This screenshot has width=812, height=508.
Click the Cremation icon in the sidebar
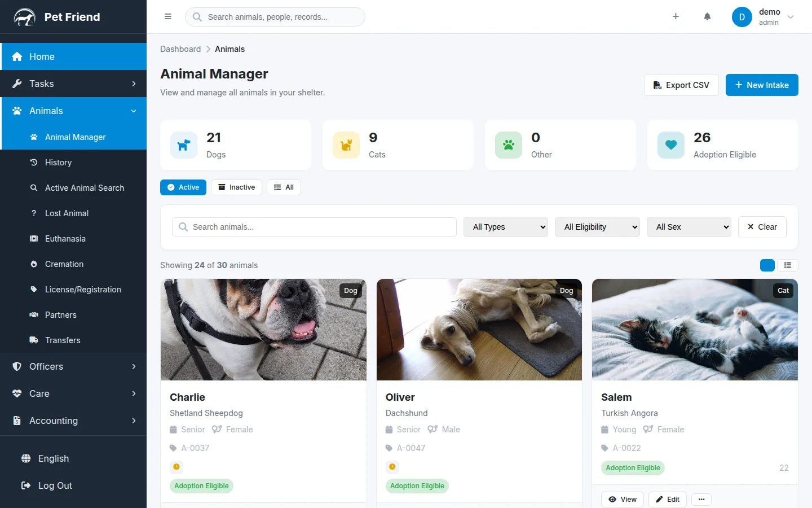tap(34, 264)
